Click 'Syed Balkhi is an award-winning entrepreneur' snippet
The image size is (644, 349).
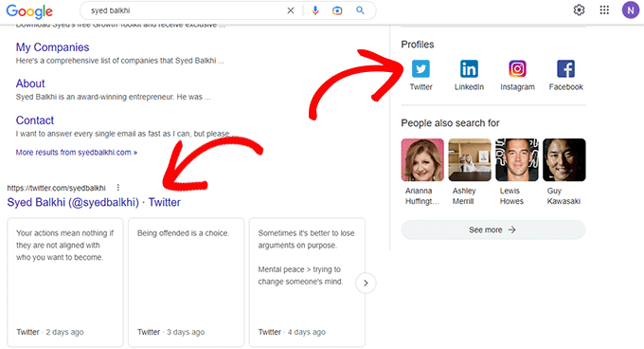[x=114, y=97]
